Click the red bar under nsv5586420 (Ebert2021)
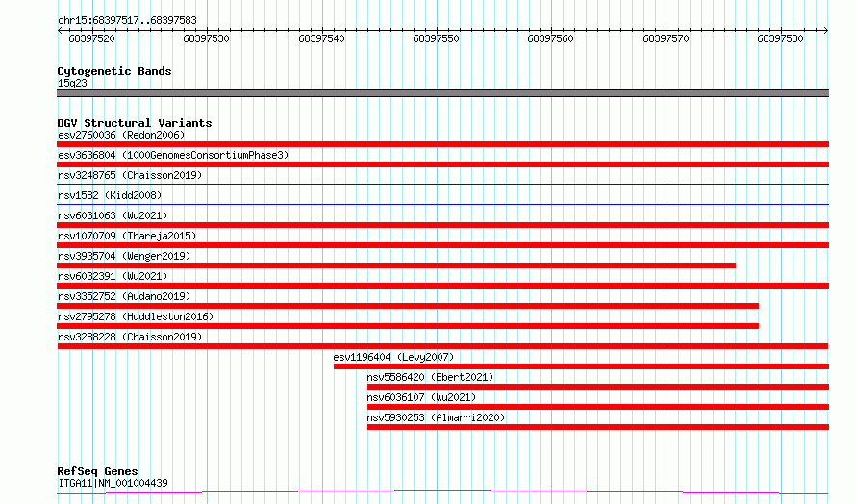 (x=598, y=387)
